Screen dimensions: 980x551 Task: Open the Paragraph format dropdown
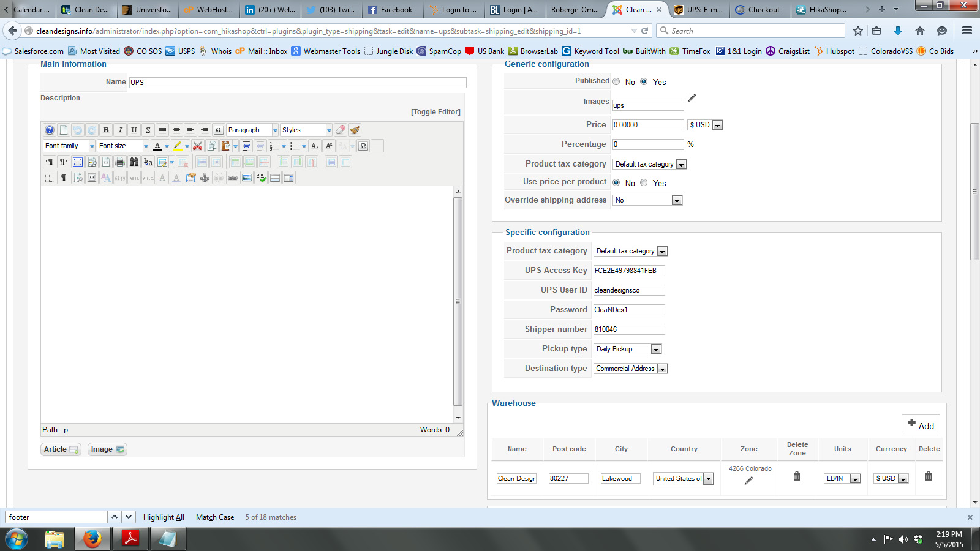(252, 130)
